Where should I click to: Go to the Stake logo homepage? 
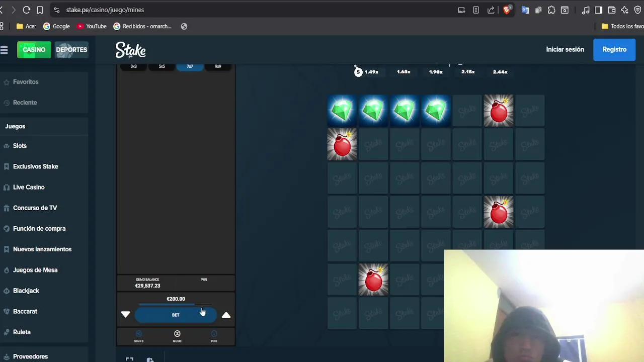[x=130, y=50]
